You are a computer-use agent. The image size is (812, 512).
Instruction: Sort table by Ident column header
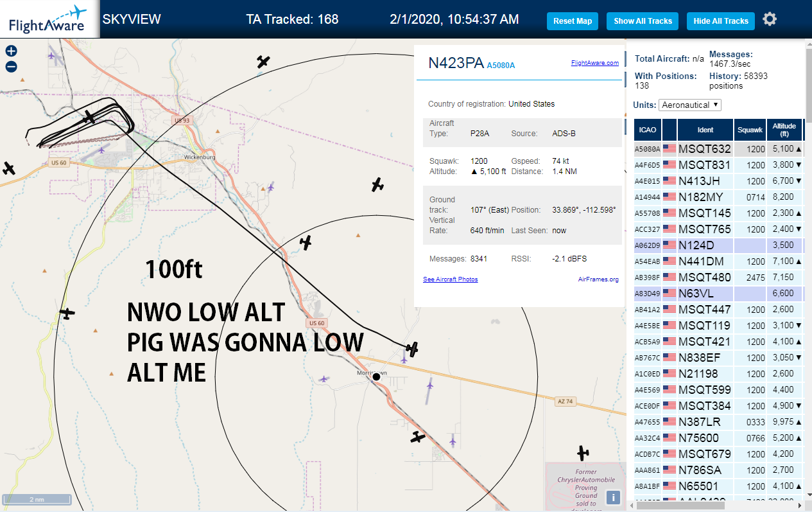[705, 130]
